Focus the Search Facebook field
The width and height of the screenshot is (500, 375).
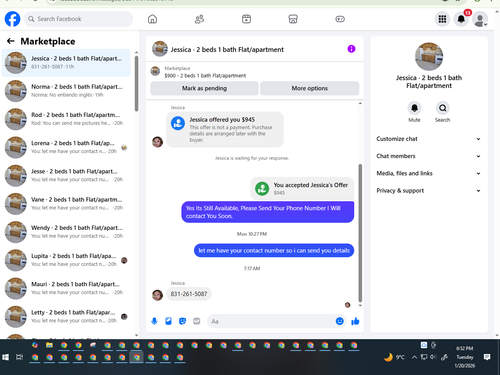click(78, 19)
